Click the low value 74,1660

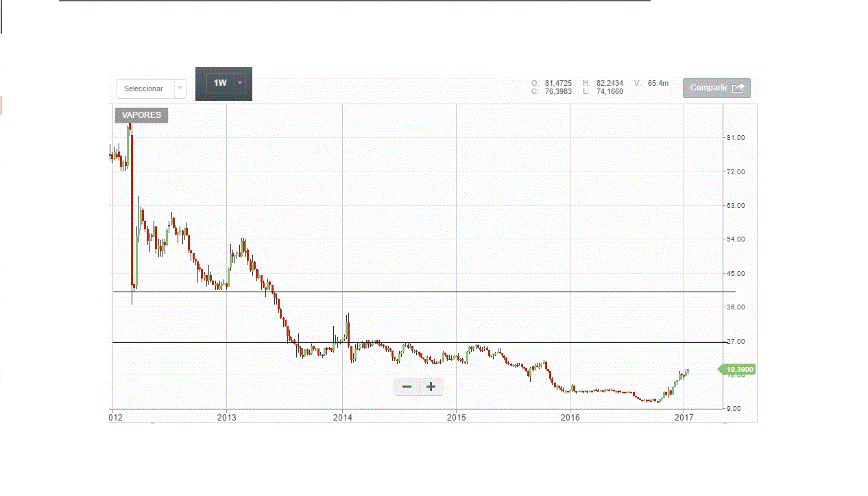pyautogui.click(x=610, y=91)
